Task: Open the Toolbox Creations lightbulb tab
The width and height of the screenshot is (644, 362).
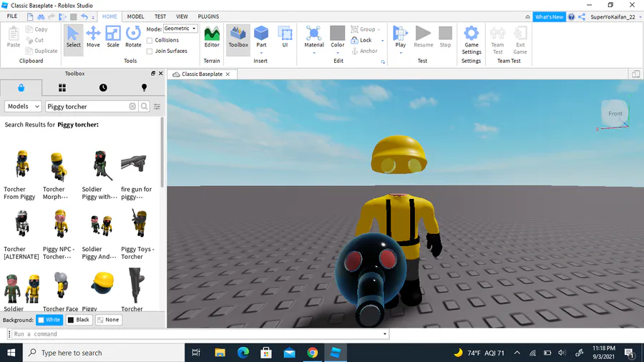Action: [144, 87]
